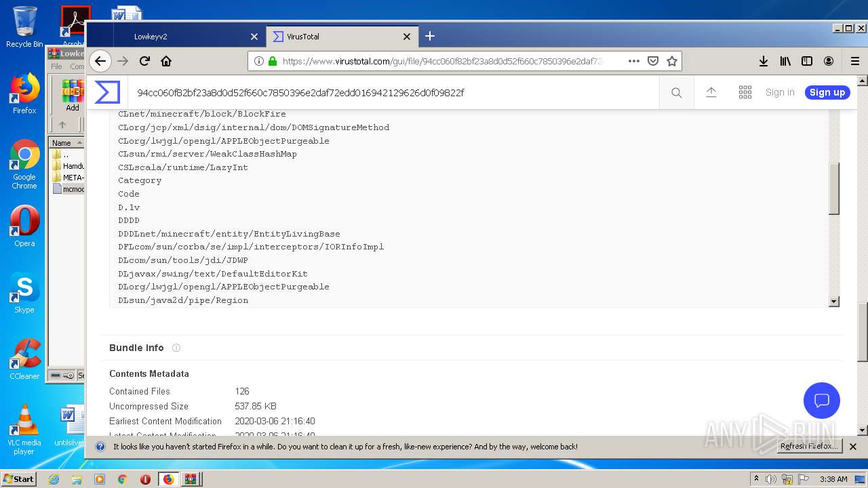Save page to Pocket icon

pyautogui.click(x=653, y=61)
